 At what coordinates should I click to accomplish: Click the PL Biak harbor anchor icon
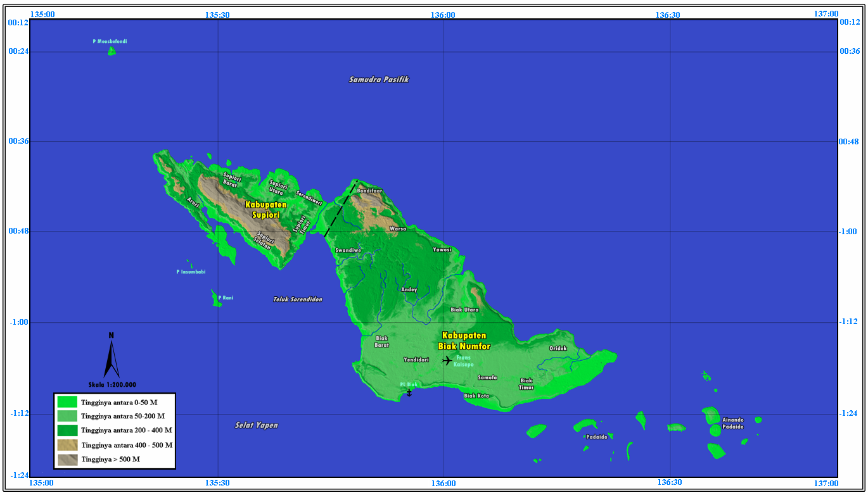411,392
